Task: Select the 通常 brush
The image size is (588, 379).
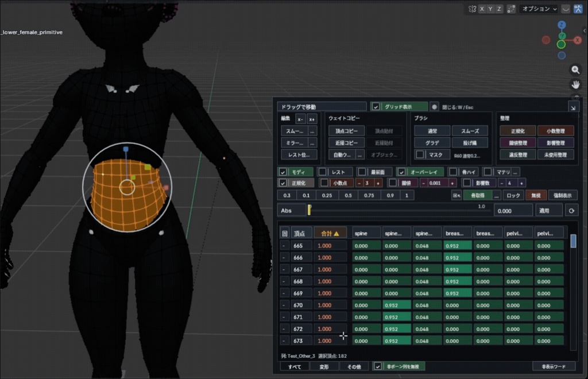Action: coord(432,131)
